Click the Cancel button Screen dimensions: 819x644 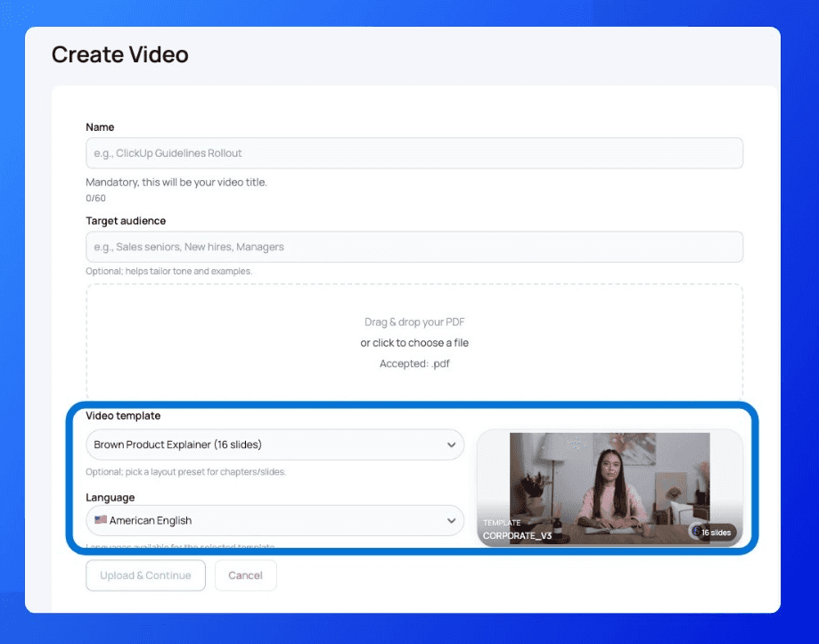[245, 575]
